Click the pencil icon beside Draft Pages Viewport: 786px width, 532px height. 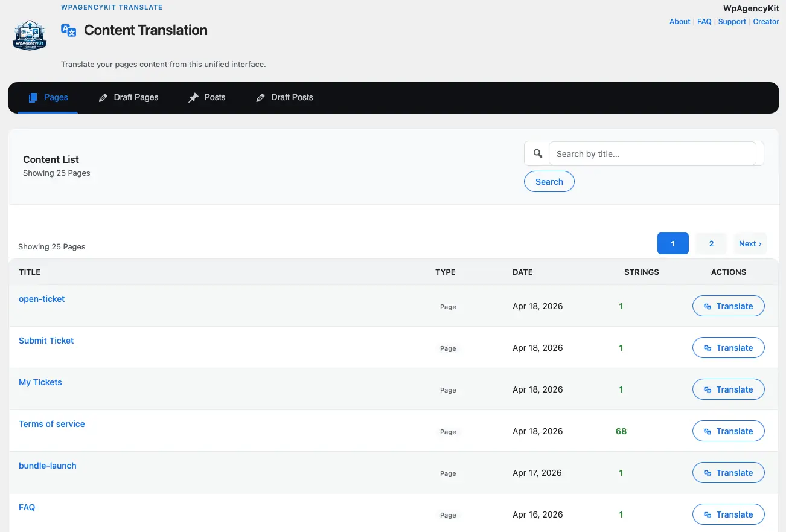[x=103, y=98]
